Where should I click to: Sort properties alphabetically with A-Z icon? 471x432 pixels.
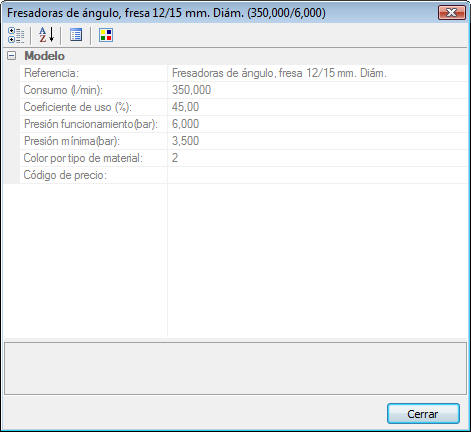(46, 35)
